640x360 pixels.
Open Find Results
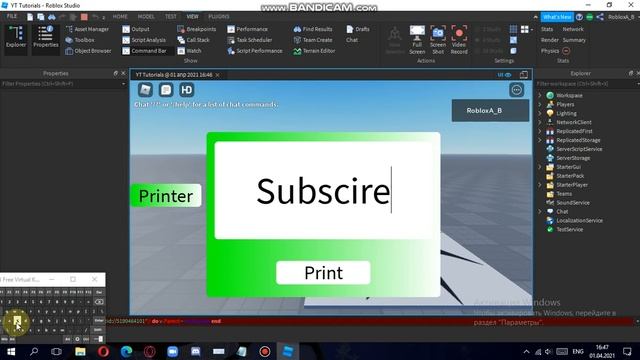point(313,29)
